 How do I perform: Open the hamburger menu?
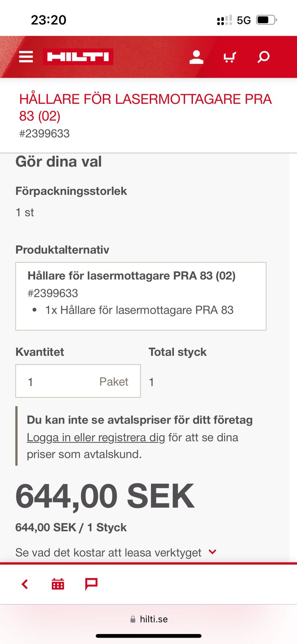(x=26, y=57)
